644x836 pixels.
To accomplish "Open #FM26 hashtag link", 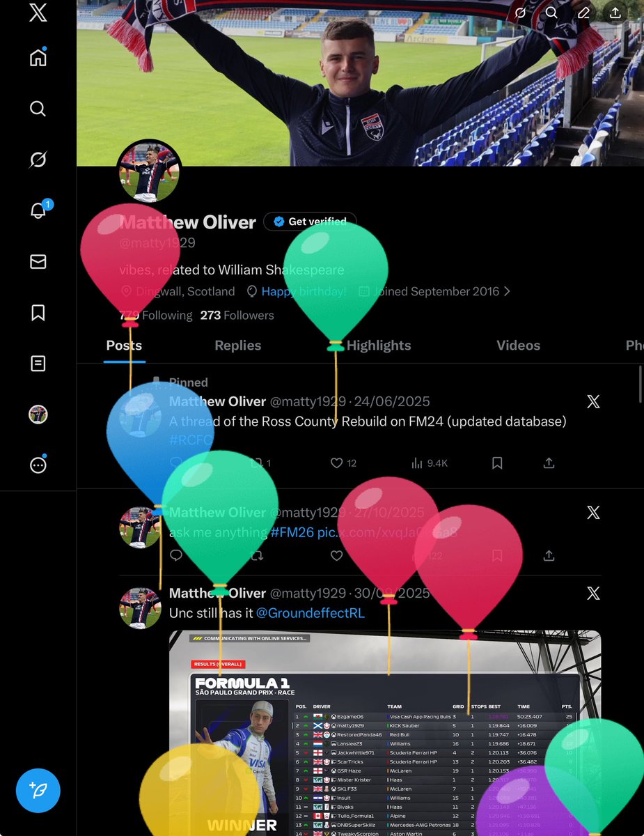I will [292, 533].
